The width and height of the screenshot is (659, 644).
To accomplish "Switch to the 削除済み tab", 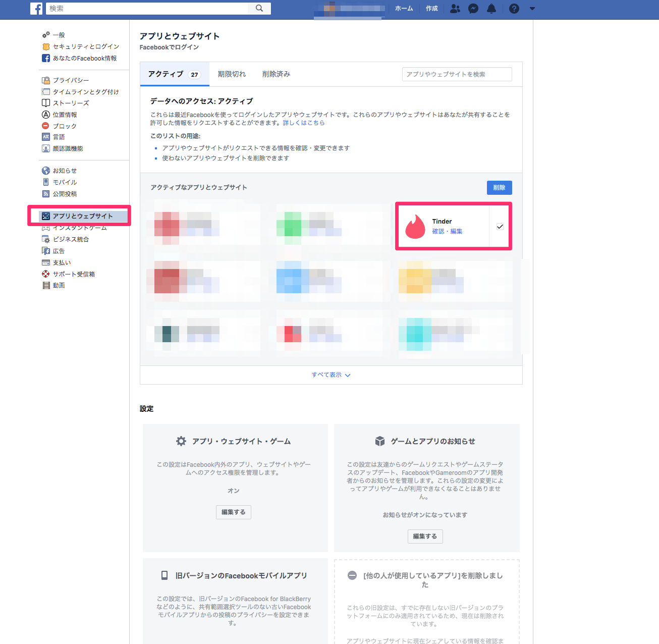I will (x=276, y=74).
